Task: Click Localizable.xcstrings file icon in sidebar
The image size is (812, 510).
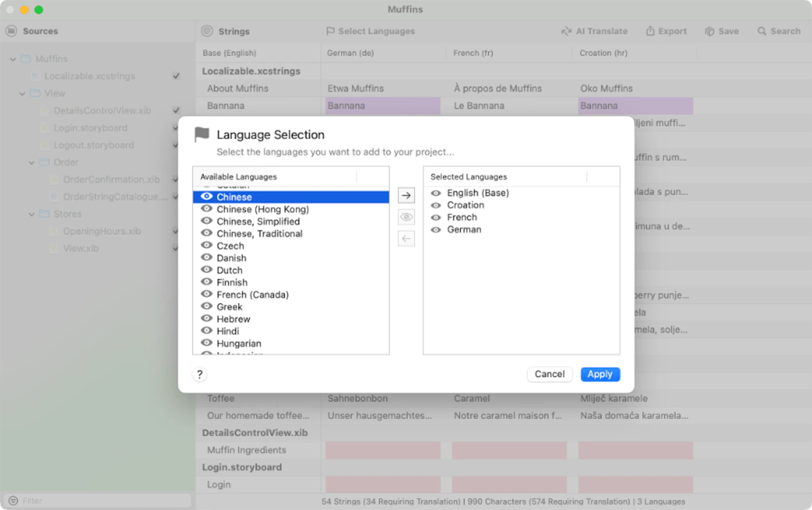Action: pos(35,76)
